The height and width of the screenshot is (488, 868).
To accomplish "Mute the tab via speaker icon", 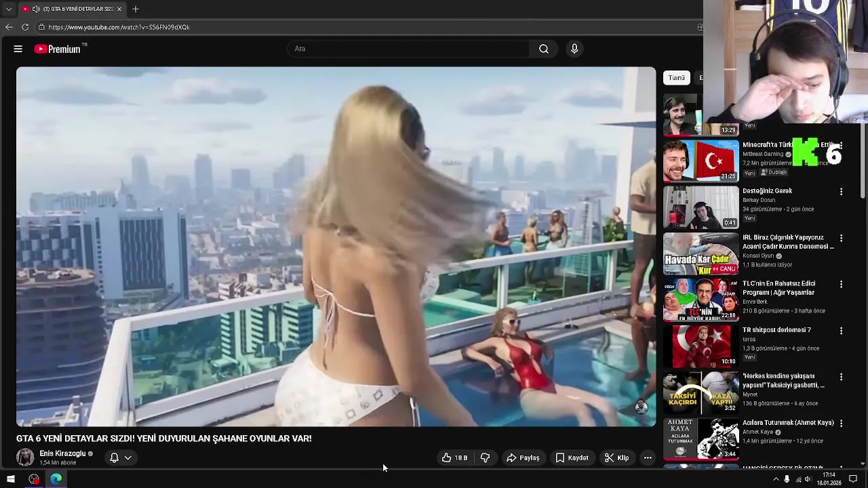I will point(36,9).
